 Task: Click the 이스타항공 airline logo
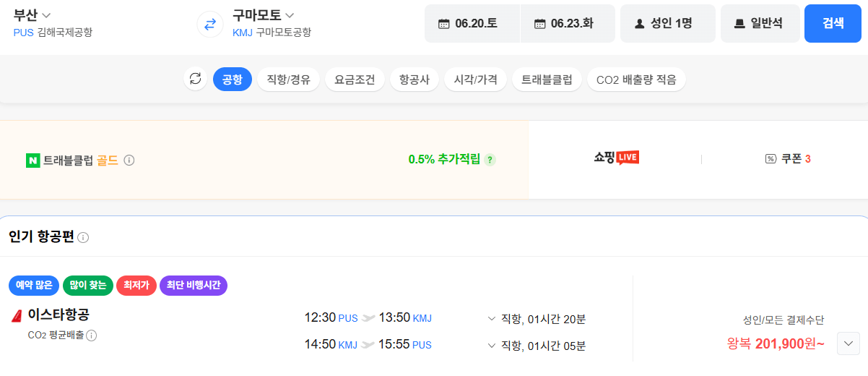click(x=17, y=315)
